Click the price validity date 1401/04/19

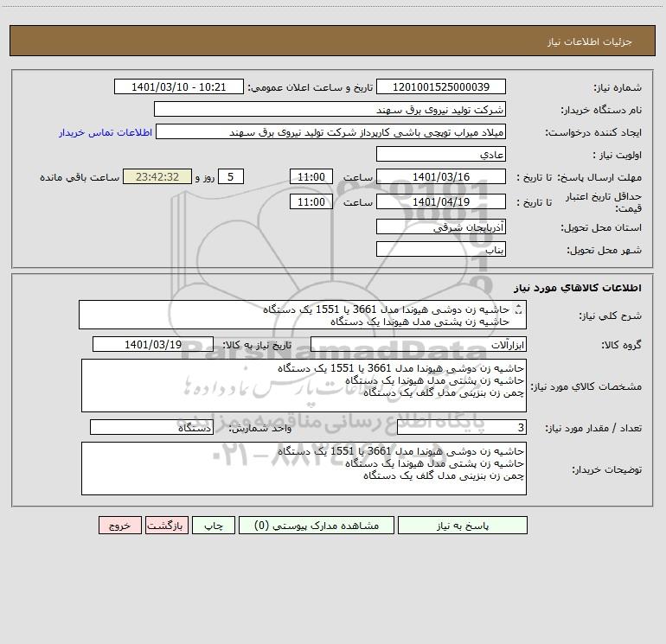441,201
